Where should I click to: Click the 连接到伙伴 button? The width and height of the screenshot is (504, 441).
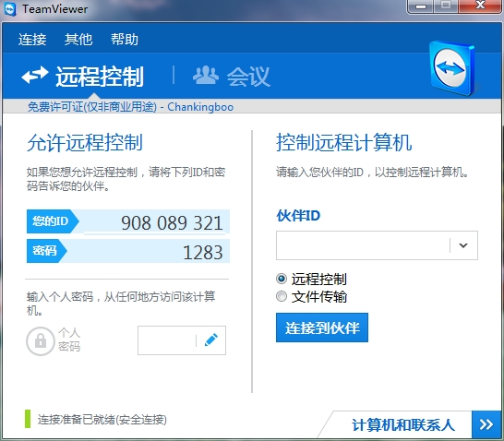(322, 328)
